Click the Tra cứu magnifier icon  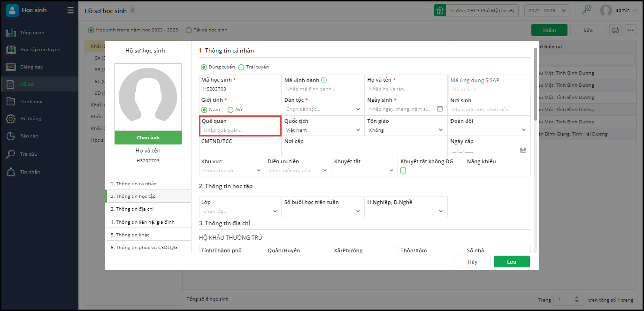[x=11, y=154]
